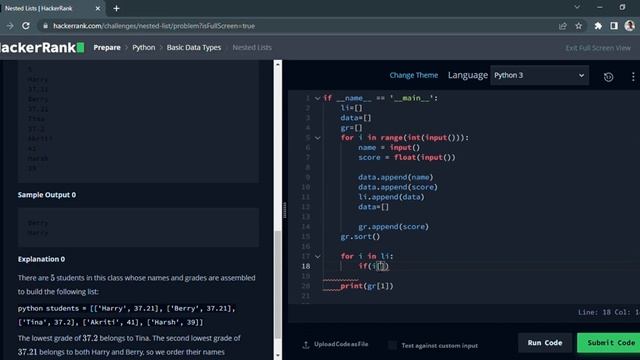Click Nested Lists breadcrumb
640x360 pixels.
click(252, 47)
